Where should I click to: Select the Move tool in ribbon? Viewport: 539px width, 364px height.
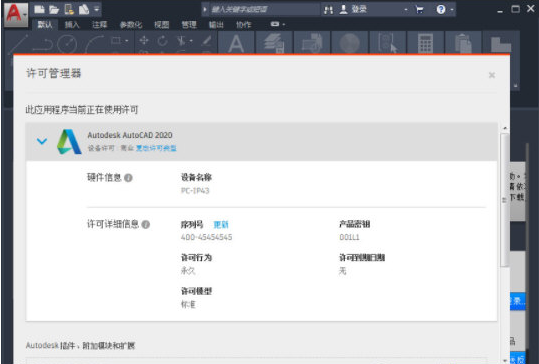point(144,41)
